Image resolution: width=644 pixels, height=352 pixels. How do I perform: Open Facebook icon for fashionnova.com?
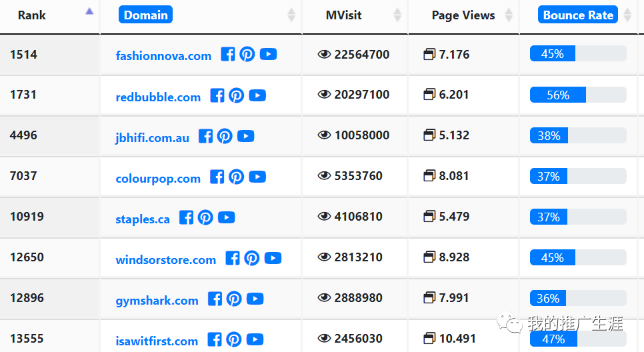tap(228, 55)
